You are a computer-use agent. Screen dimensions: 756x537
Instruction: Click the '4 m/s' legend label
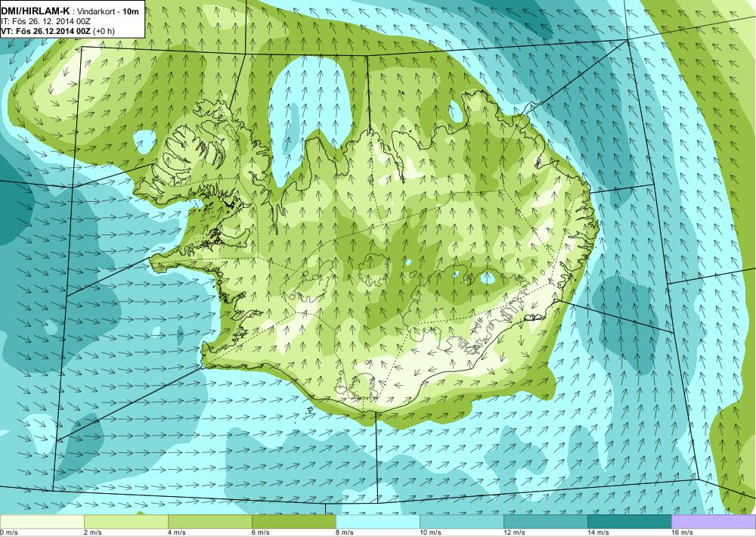177,532
